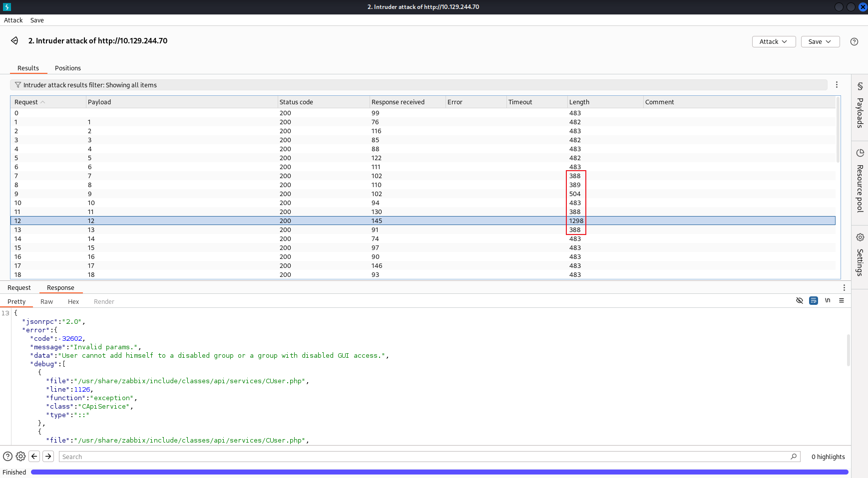The width and height of the screenshot is (868, 478).
Task: Switch to the Request tab
Action: click(19, 288)
